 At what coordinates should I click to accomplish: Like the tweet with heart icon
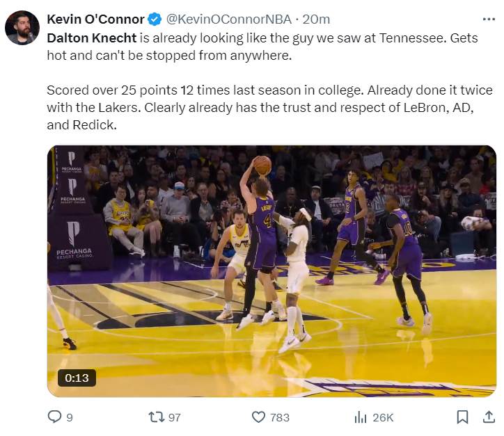click(258, 417)
